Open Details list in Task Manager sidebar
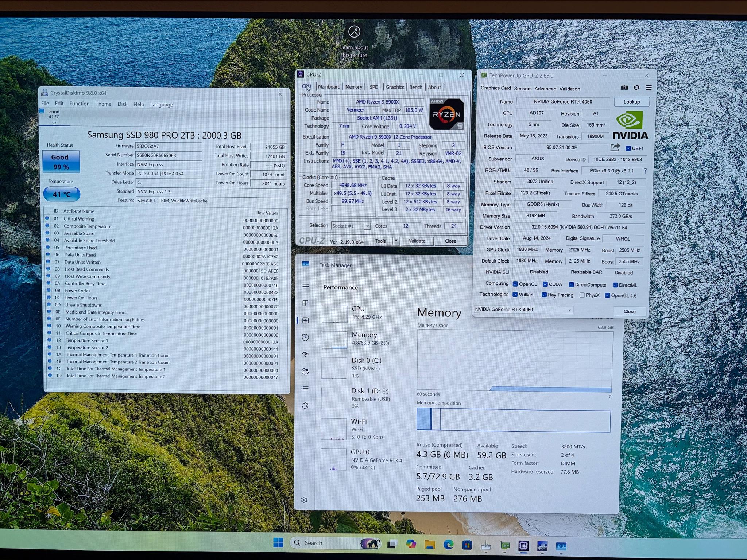 [305, 389]
